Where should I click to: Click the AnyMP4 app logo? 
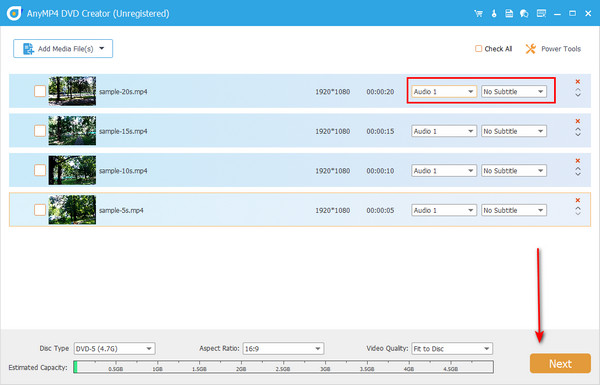[14, 13]
